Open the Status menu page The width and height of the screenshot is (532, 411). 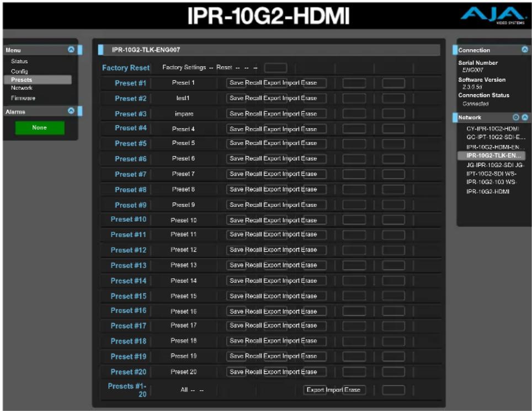[x=19, y=61]
